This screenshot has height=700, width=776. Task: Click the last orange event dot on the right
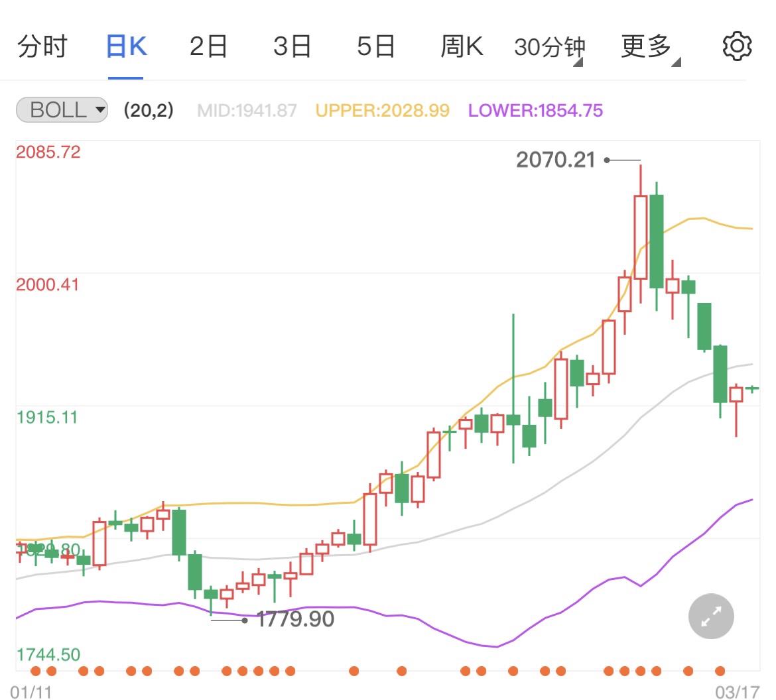(720, 671)
